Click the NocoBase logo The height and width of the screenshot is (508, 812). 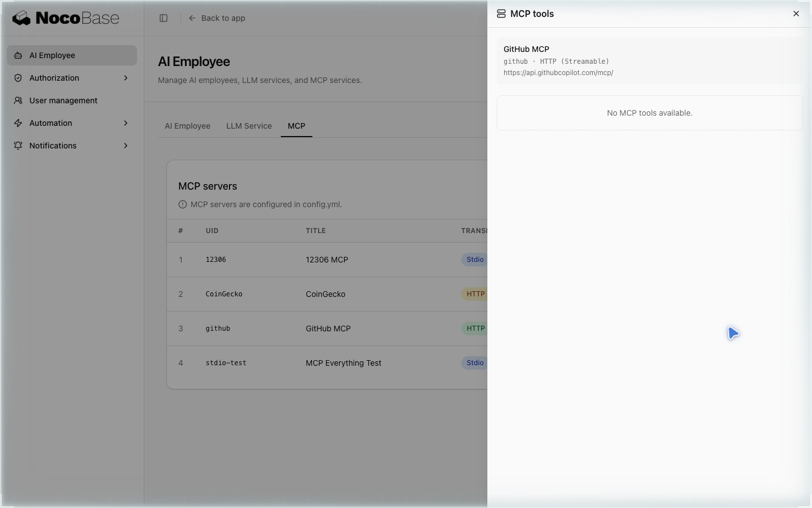(x=66, y=18)
